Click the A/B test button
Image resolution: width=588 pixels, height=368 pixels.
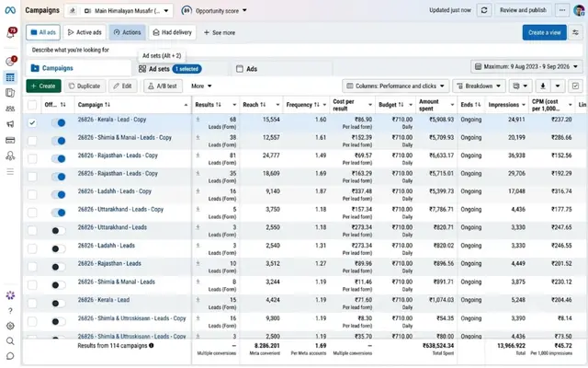tap(163, 86)
